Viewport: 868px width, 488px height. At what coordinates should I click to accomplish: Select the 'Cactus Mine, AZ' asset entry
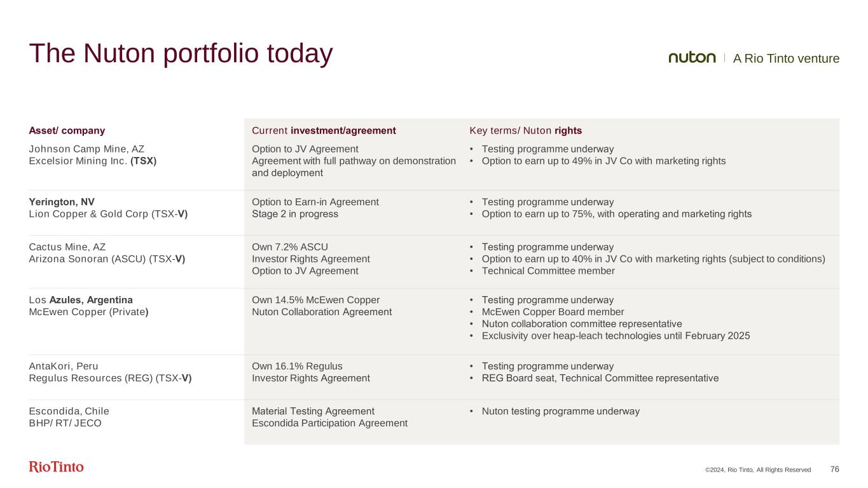click(x=67, y=247)
